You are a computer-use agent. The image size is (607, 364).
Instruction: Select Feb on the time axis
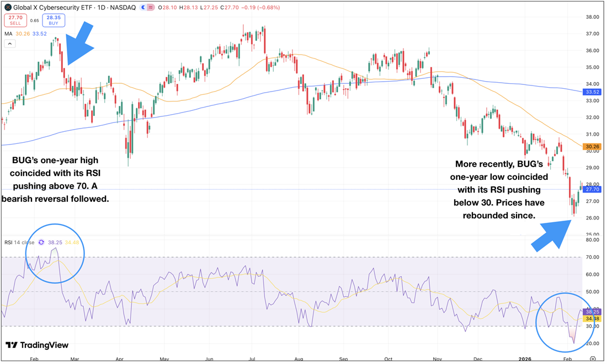[34, 358]
